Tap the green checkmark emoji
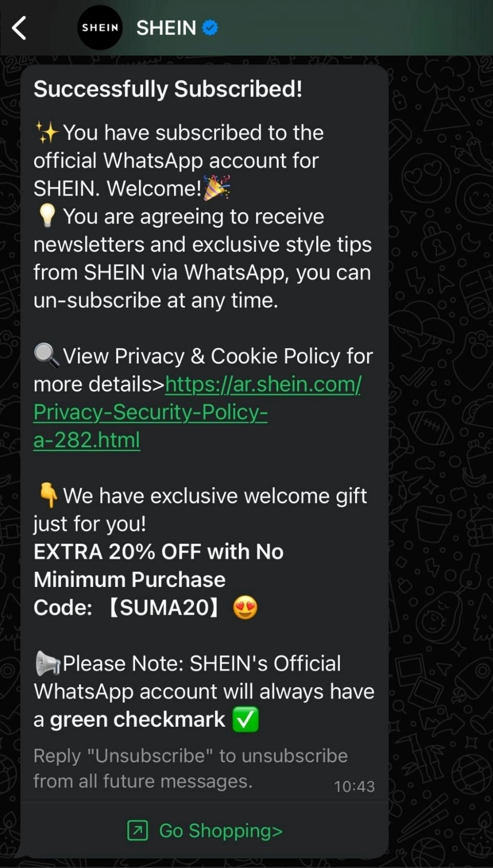The image size is (493, 868). click(x=245, y=719)
